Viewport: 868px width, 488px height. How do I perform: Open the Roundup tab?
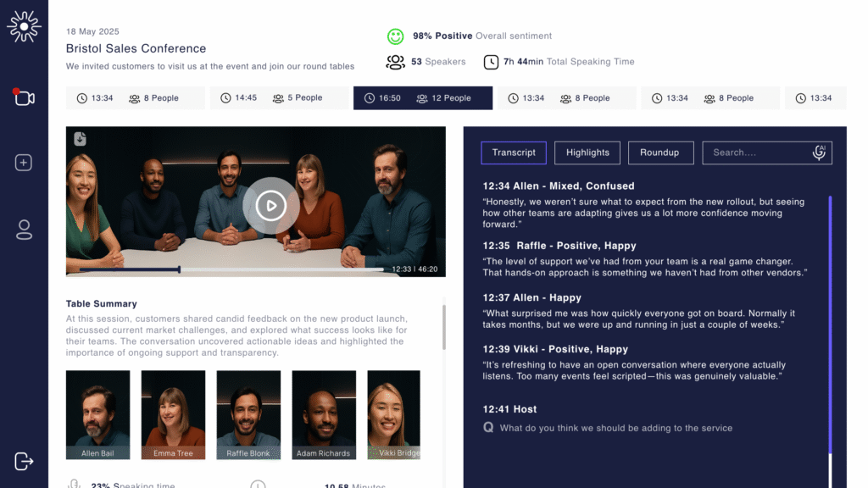pyautogui.click(x=661, y=152)
